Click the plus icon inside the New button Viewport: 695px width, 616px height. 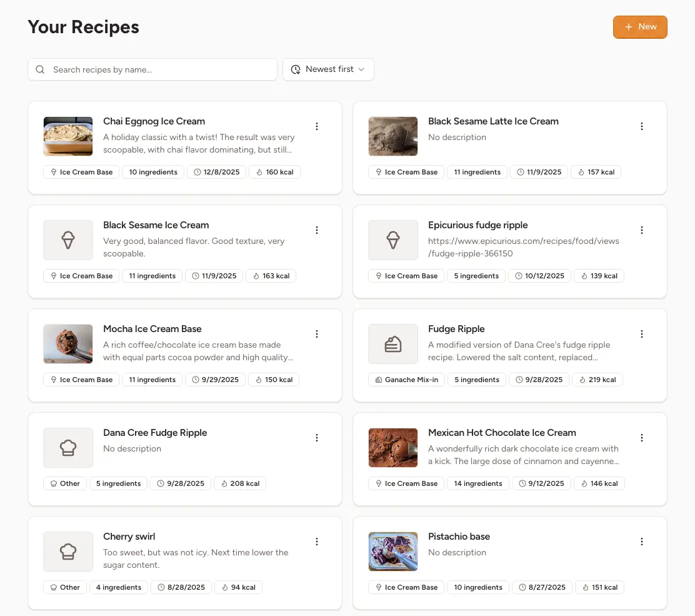coord(628,27)
